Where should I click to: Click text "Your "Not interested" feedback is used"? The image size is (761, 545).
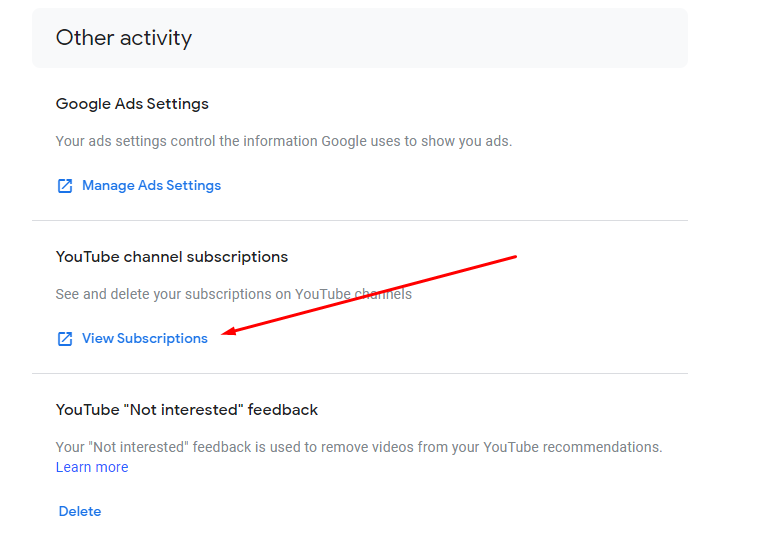tap(178, 447)
